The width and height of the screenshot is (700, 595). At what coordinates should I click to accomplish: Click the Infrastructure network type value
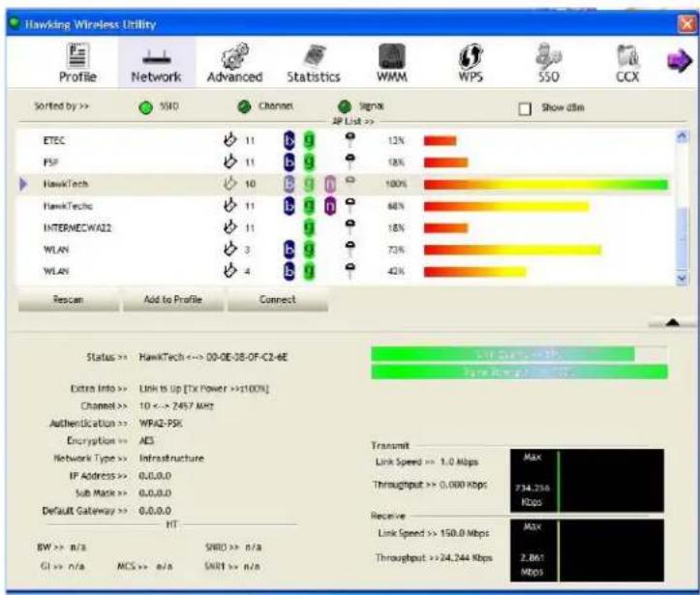click(171, 458)
